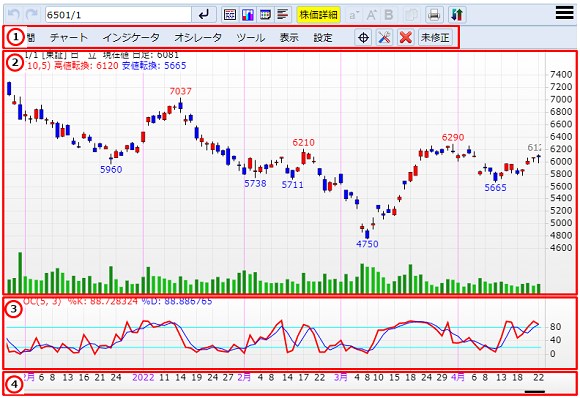Viewport: 580px width, 398px height.
Task: Click the 7400 price axis label
Action: 561,75
